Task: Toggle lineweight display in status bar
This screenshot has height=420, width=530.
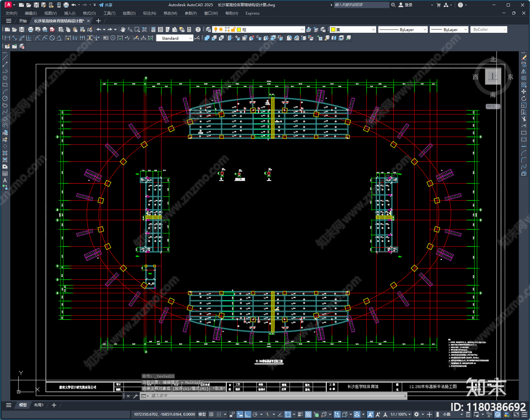Action: tap(300, 414)
